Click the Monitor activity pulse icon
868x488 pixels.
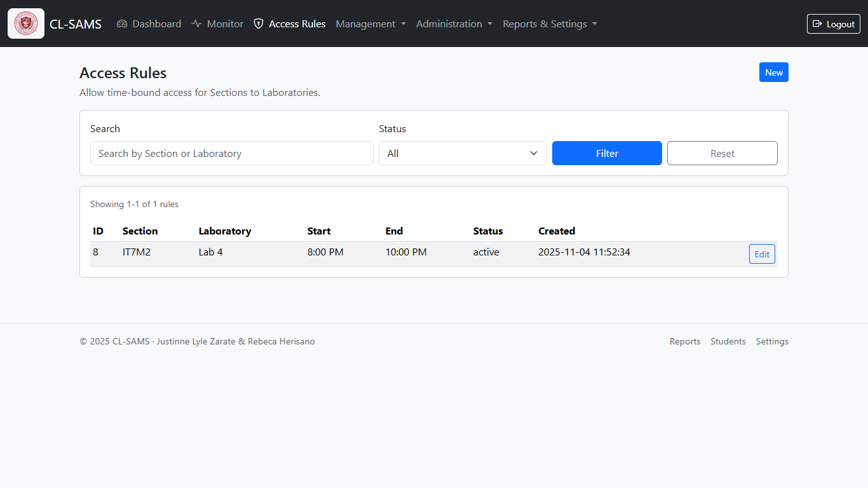197,24
